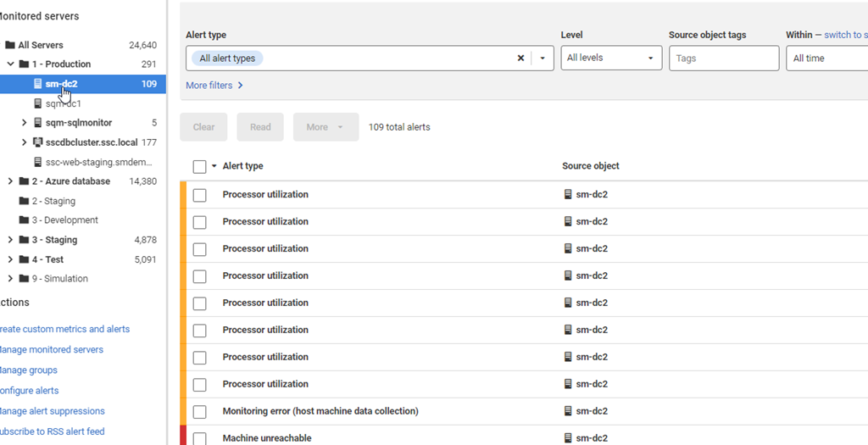Click the Source object tags input field

[x=723, y=58]
